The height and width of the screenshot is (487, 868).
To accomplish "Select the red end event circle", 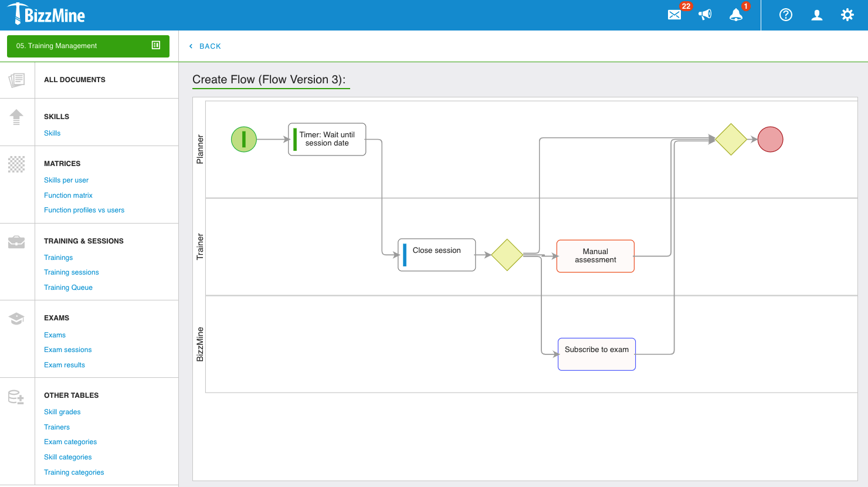I will click(770, 140).
